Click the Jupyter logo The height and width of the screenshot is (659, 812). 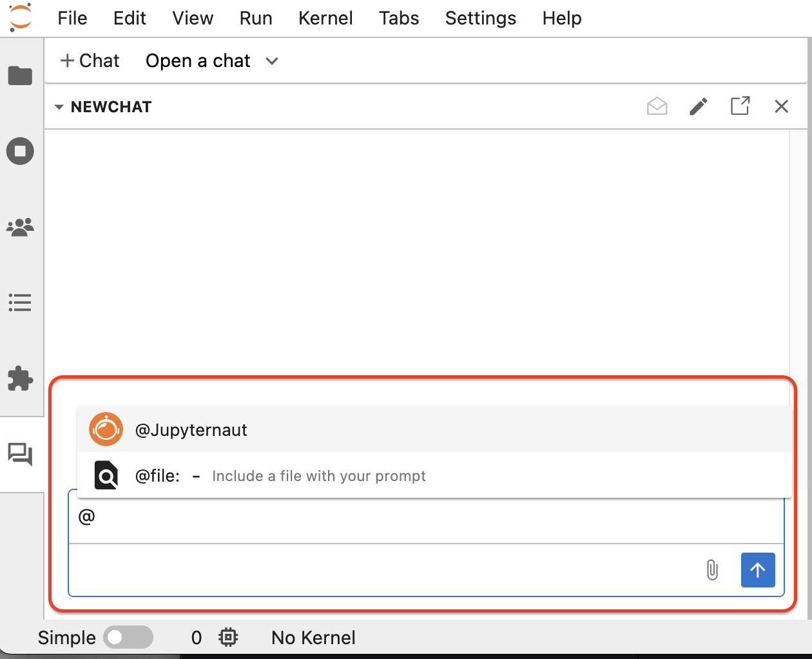21,17
